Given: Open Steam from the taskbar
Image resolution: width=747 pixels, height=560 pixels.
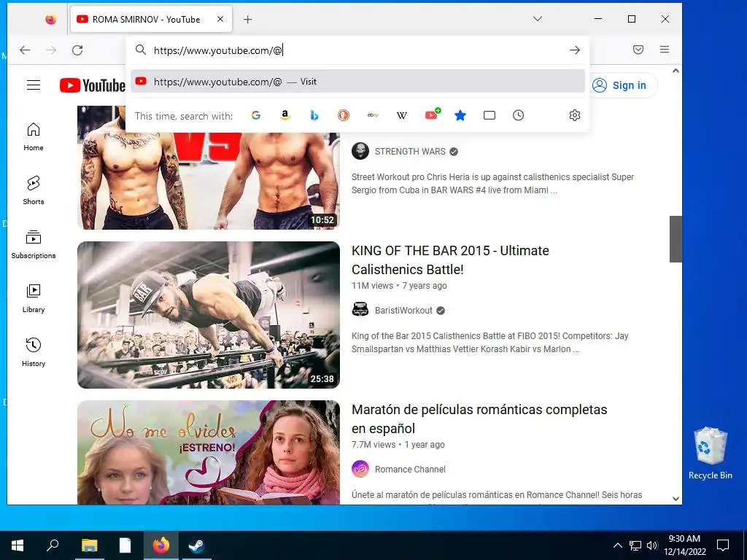Looking at the screenshot, I should [x=196, y=545].
